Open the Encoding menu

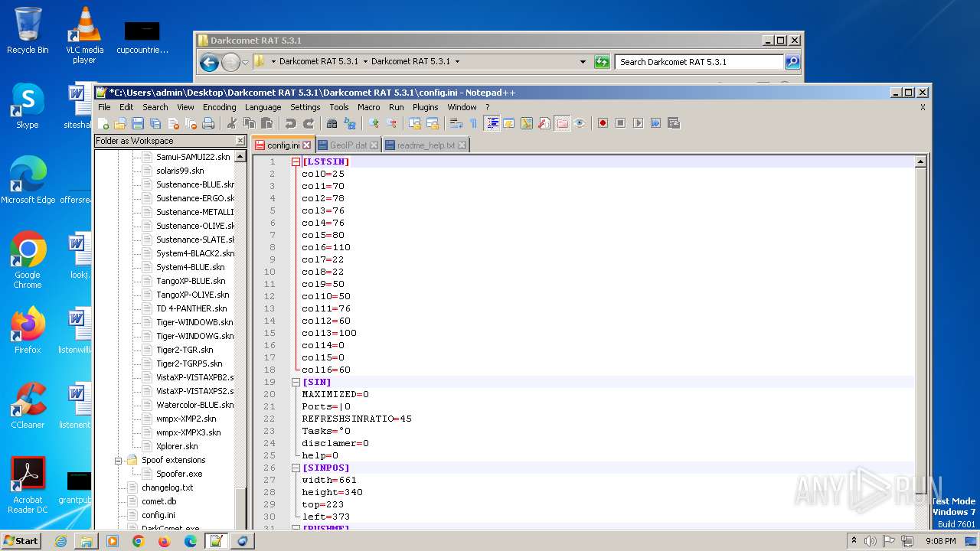click(219, 107)
